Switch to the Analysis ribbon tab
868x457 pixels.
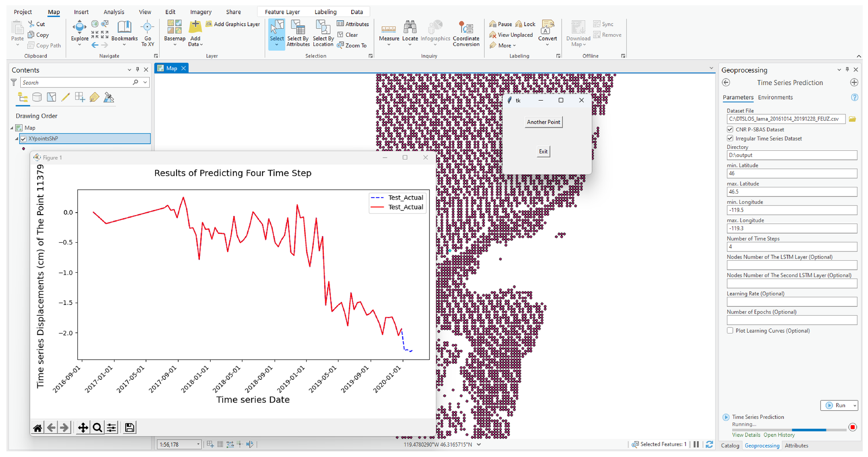coord(114,12)
